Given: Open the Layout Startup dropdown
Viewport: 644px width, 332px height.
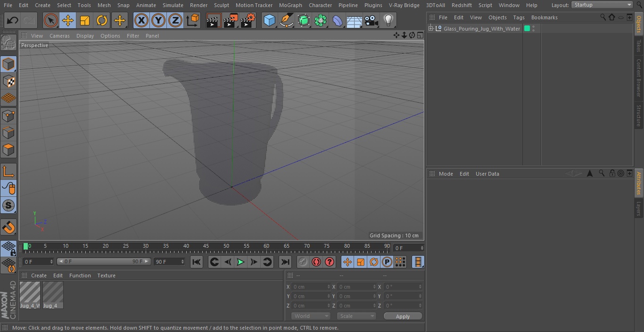Looking at the screenshot, I should click(602, 5).
